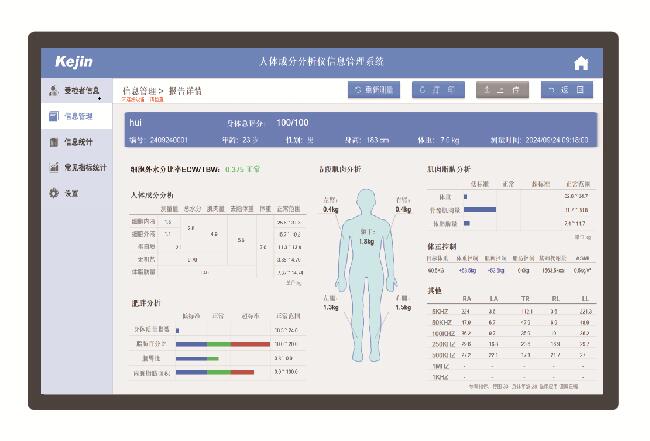
Task: Open Settings via the gear icon
Action: coord(53,193)
